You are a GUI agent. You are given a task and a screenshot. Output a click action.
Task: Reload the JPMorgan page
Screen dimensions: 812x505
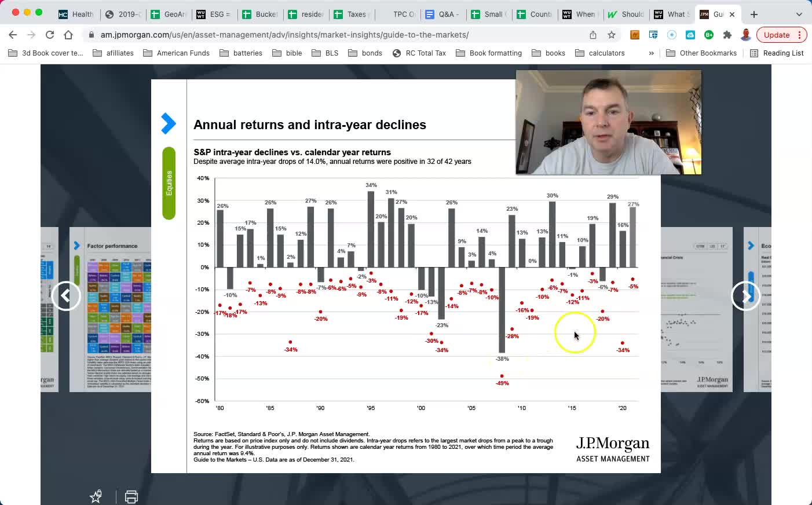pos(50,35)
